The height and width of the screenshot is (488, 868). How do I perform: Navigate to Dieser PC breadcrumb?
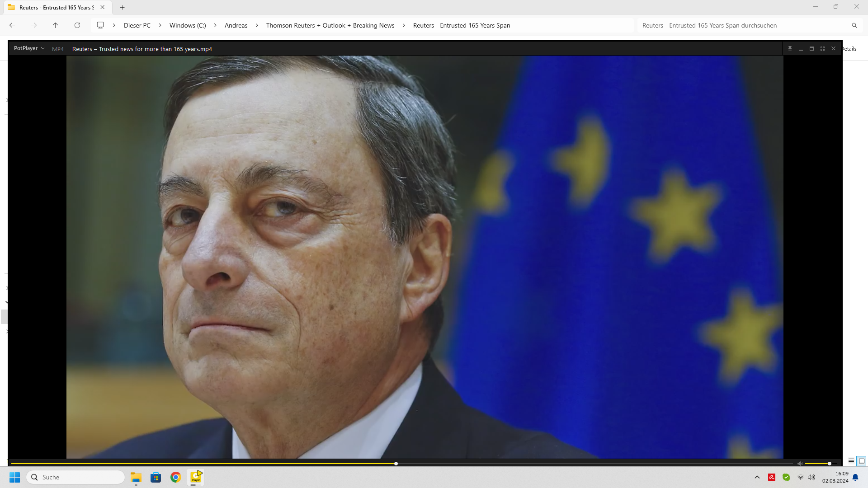[x=137, y=25]
